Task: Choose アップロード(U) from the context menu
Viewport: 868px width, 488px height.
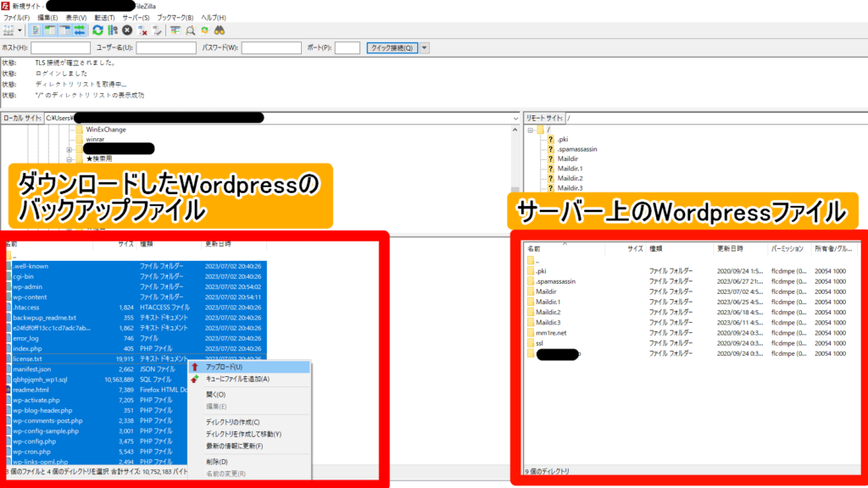Action: coord(250,367)
